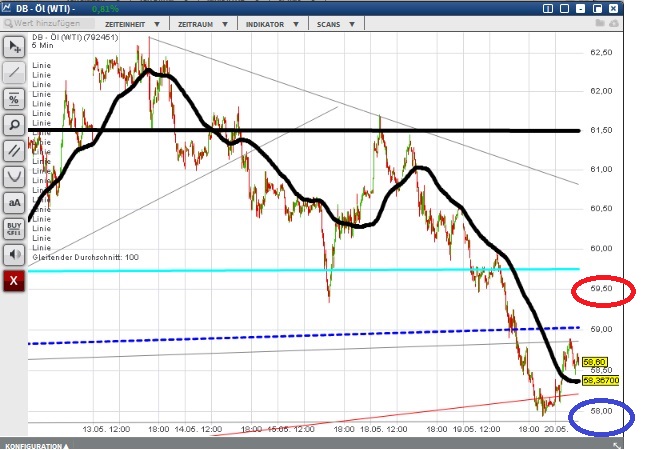The width and height of the screenshot is (646, 450).
Task: Click the 0,81% change value in title bar
Action: click(105, 9)
